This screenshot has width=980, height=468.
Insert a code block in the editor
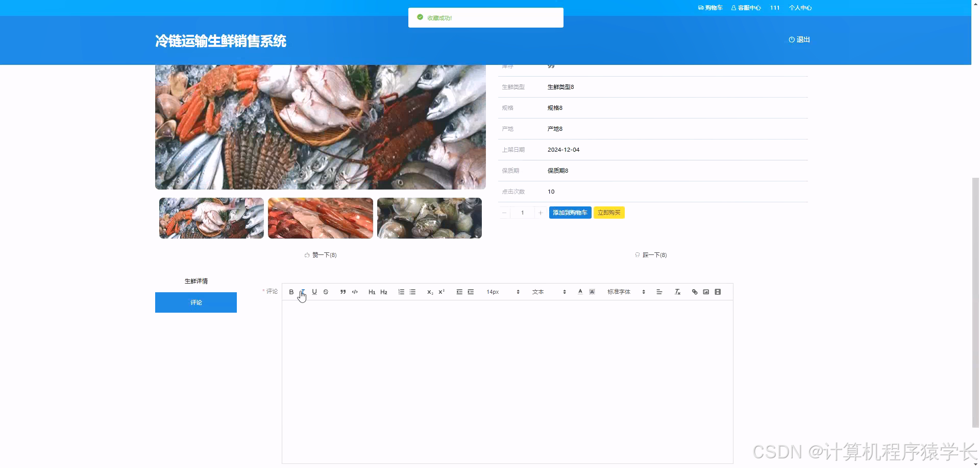354,292
